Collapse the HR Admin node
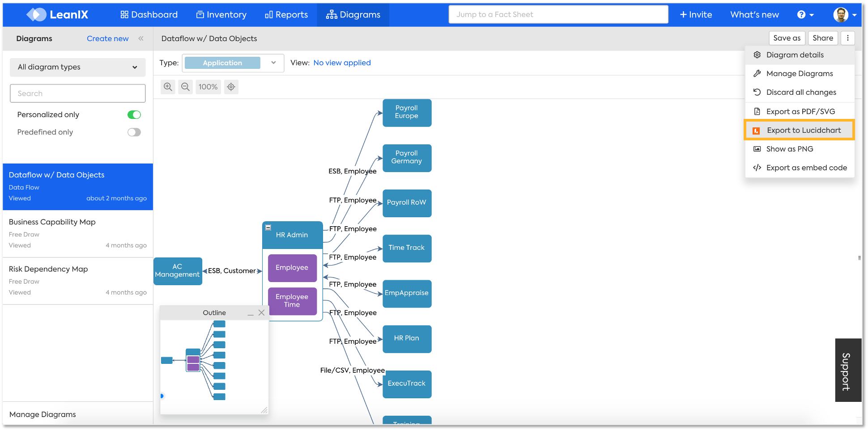This screenshot has width=868, height=430. 268,228
